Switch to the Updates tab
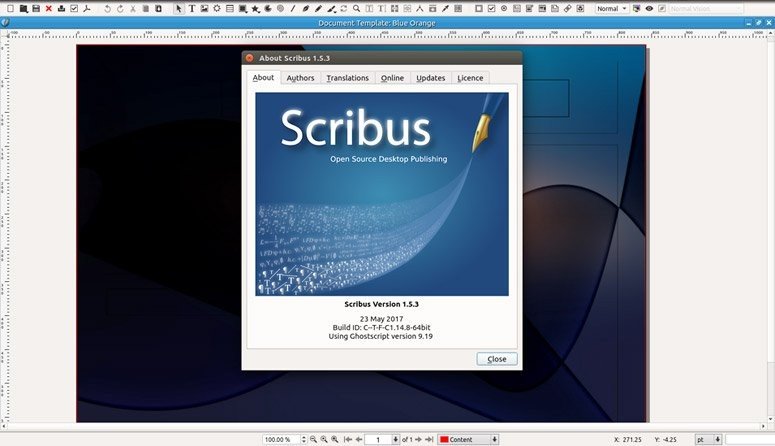Viewport: 775px width, 446px height. (x=431, y=78)
